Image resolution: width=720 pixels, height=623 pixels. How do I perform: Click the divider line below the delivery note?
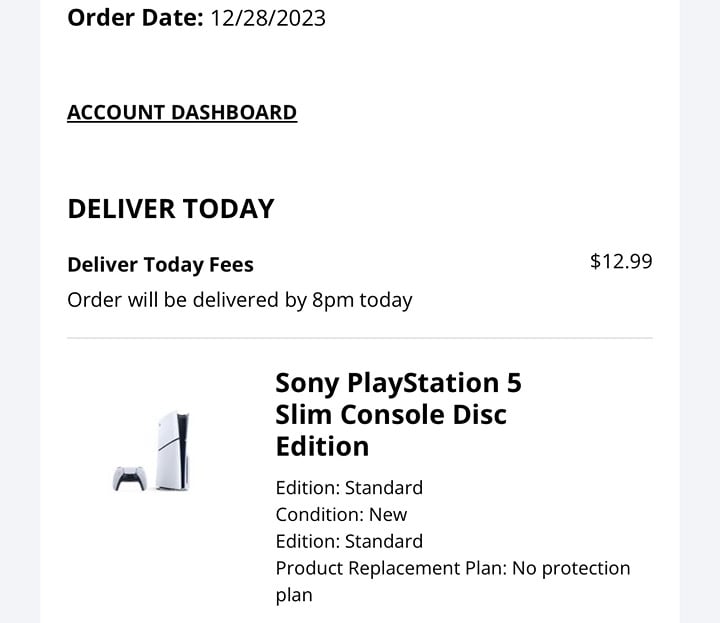pyautogui.click(x=360, y=338)
